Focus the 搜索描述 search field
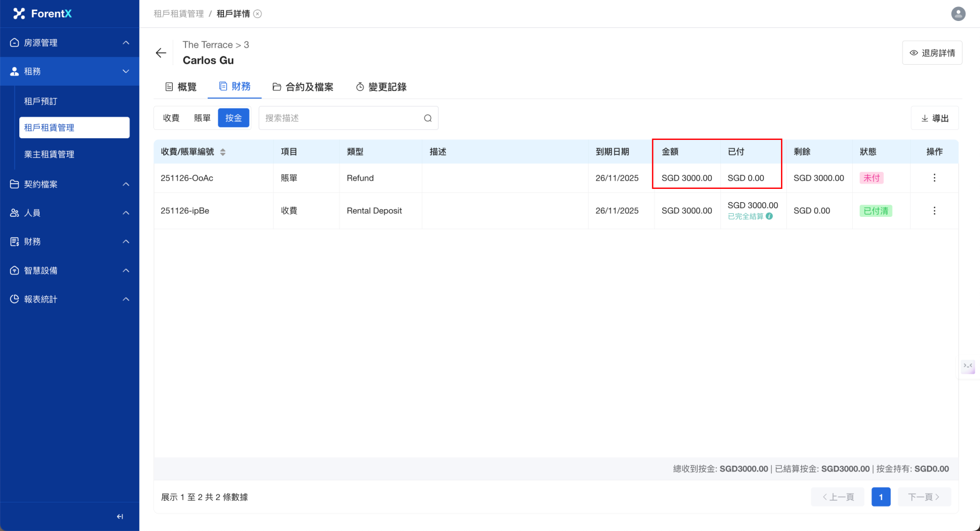The width and height of the screenshot is (980, 531). 341,118
